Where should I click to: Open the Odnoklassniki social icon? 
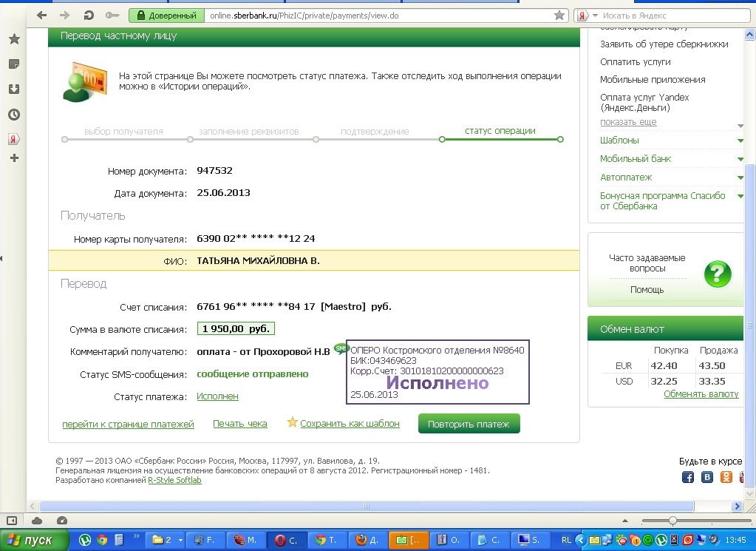coord(726,477)
